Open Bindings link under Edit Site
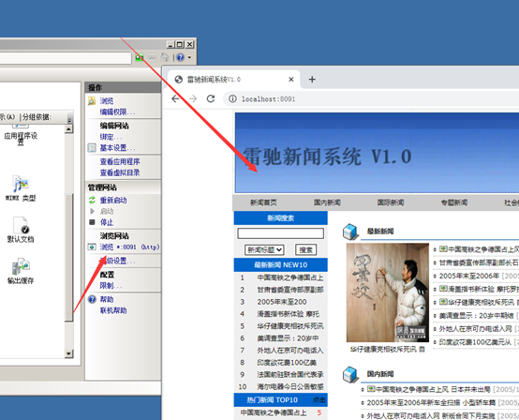The image size is (519, 420). click(111, 137)
